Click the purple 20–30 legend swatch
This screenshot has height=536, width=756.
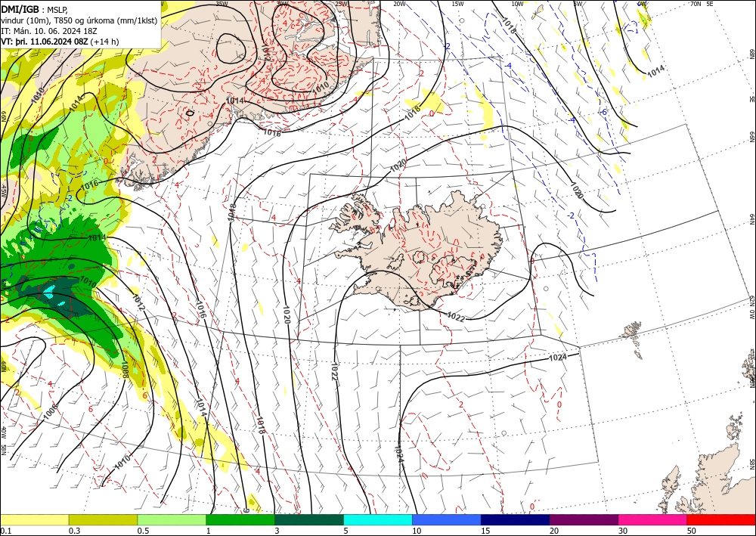pyautogui.click(x=584, y=520)
